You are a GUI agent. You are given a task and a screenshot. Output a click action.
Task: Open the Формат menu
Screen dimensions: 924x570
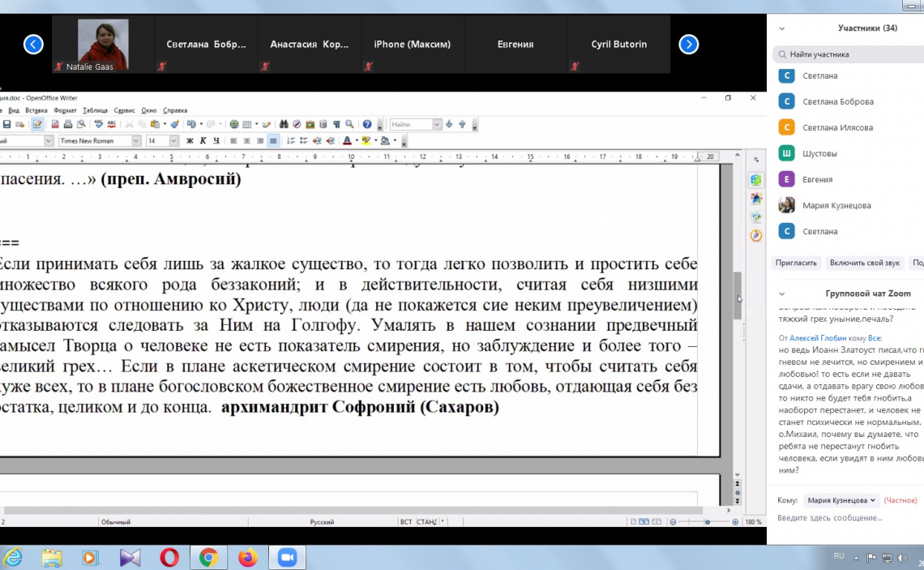pos(65,110)
